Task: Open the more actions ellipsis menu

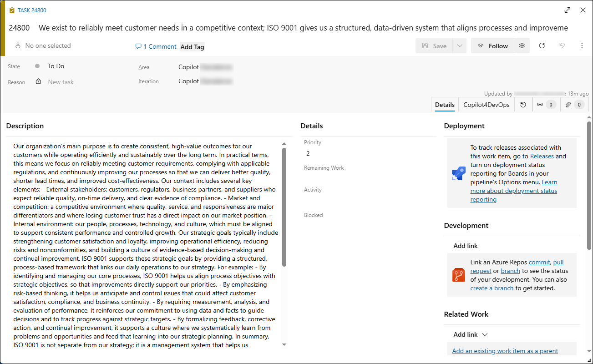Action: click(x=582, y=45)
